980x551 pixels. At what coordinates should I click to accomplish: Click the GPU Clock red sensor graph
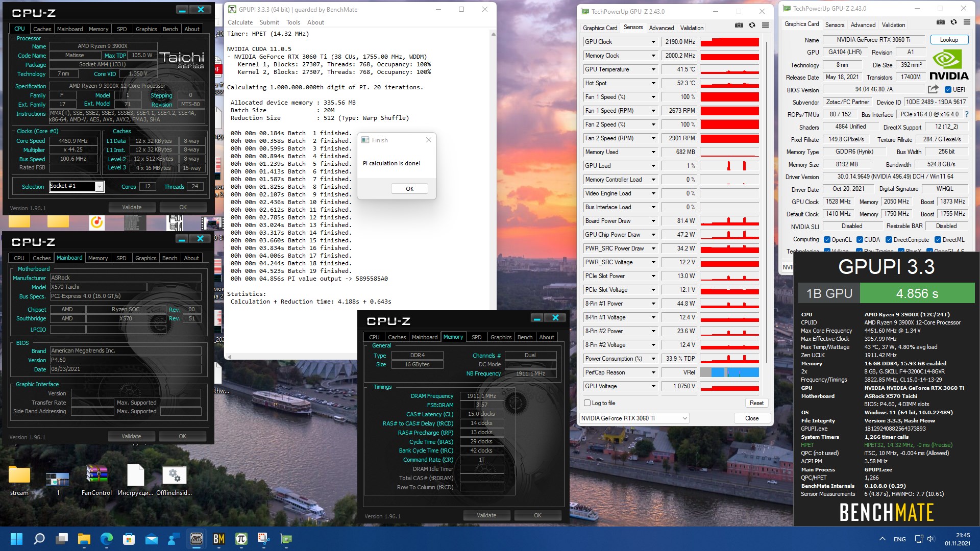(729, 42)
